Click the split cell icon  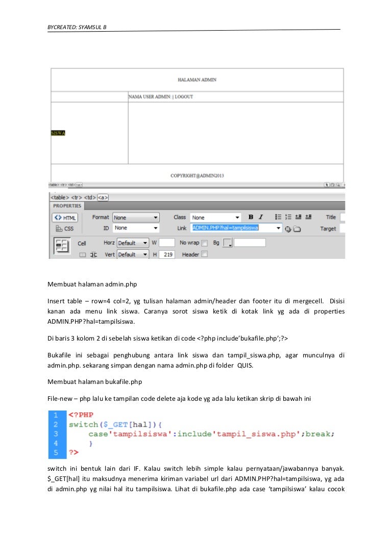[x=93, y=254]
